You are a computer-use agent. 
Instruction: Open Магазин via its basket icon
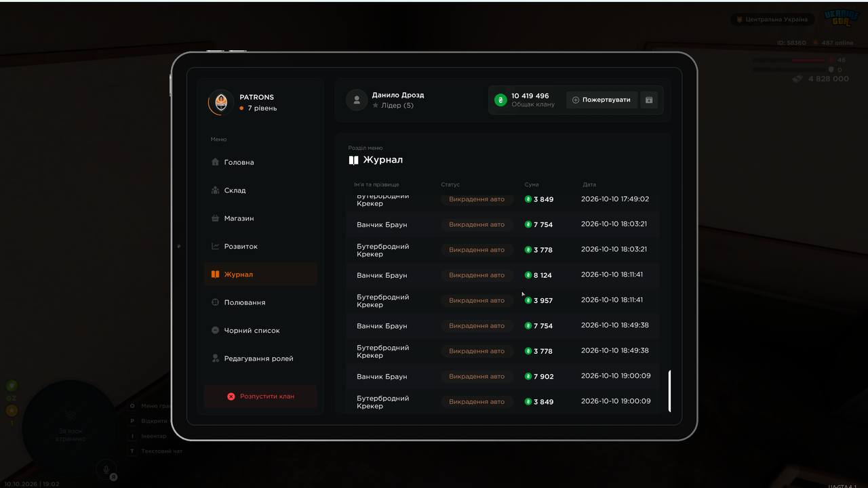pos(215,218)
